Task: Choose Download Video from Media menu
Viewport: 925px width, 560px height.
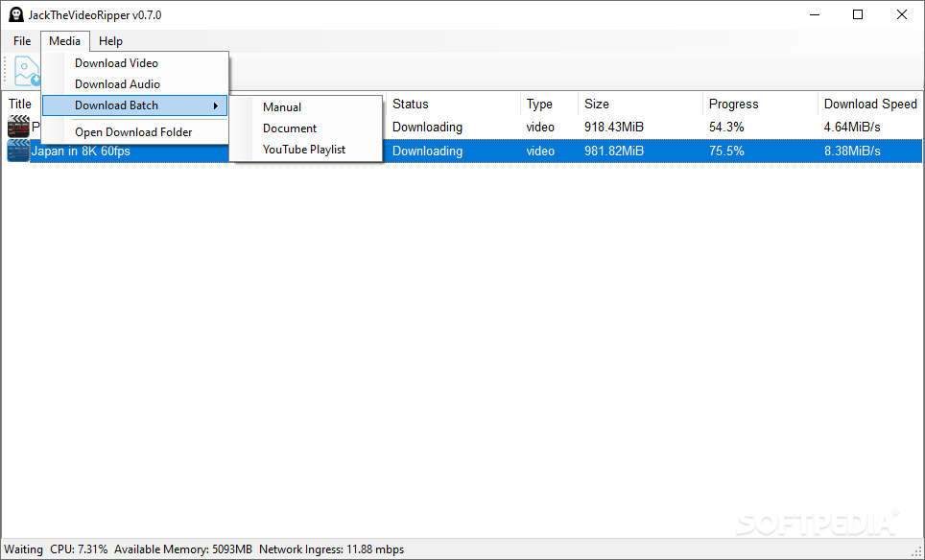Action: [134, 63]
